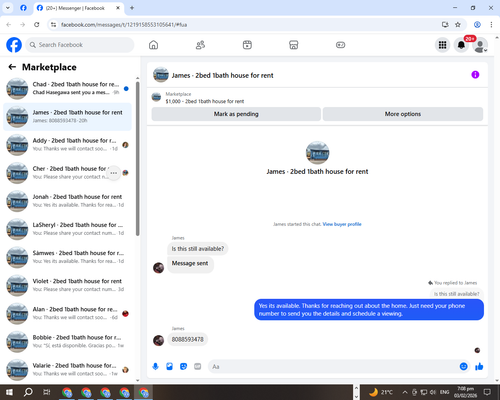Open Facebook Home feed icon
500x400 pixels.
[153, 45]
